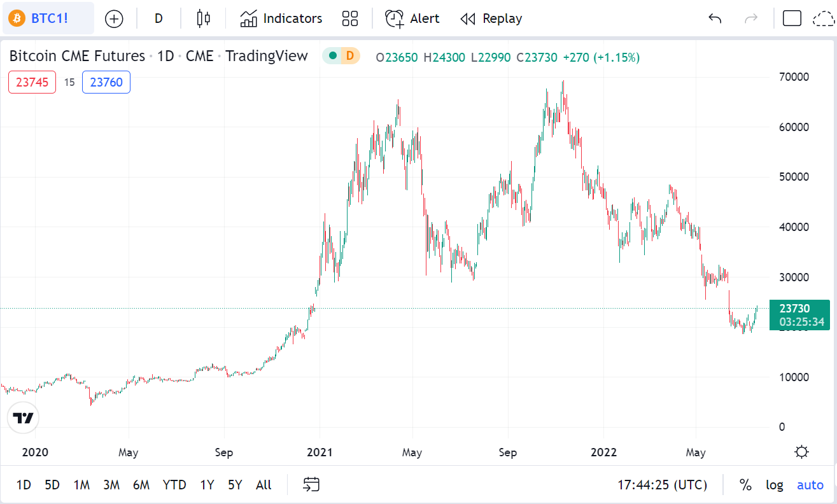Click the 2020 date axis label

[35, 452]
